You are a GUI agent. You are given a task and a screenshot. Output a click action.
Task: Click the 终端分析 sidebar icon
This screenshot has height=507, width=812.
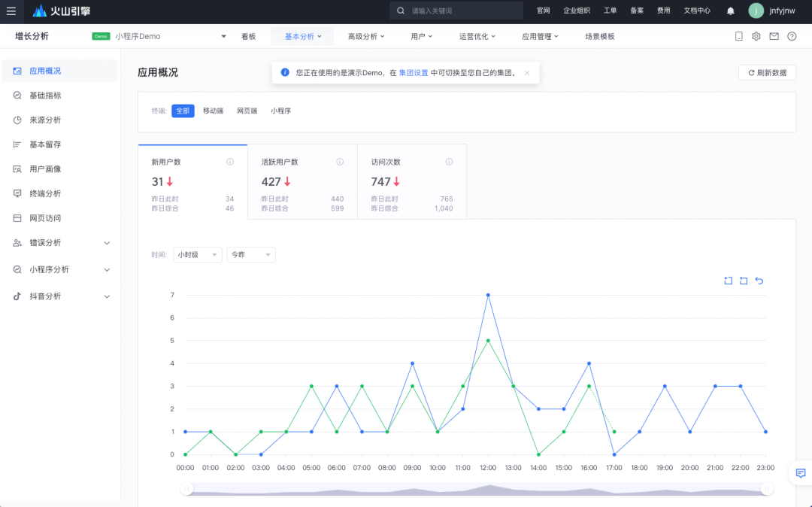point(17,193)
